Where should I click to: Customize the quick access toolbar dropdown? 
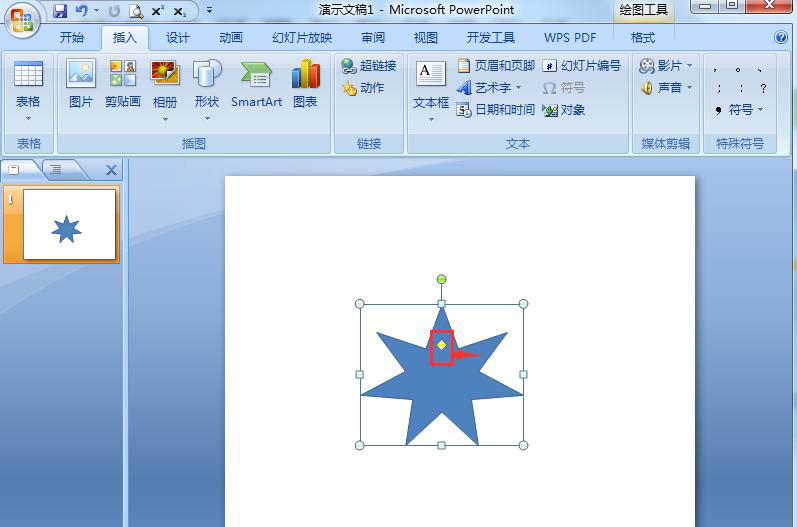(x=209, y=10)
